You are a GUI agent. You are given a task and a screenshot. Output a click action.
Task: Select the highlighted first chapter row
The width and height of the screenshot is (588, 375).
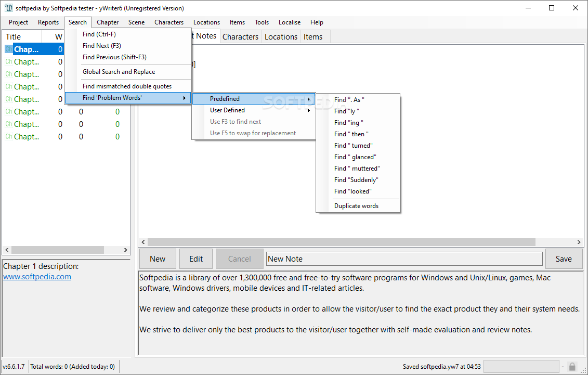(x=34, y=49)
